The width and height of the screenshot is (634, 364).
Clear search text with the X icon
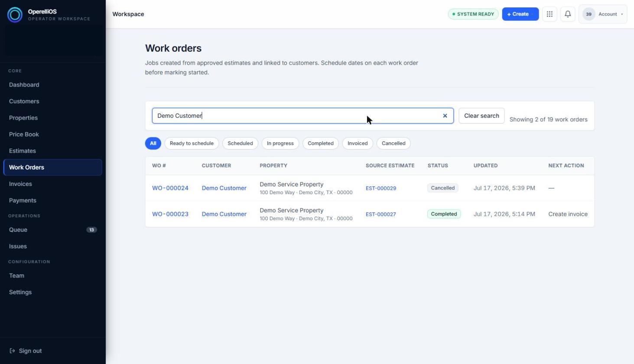click(x=445, y=116)
